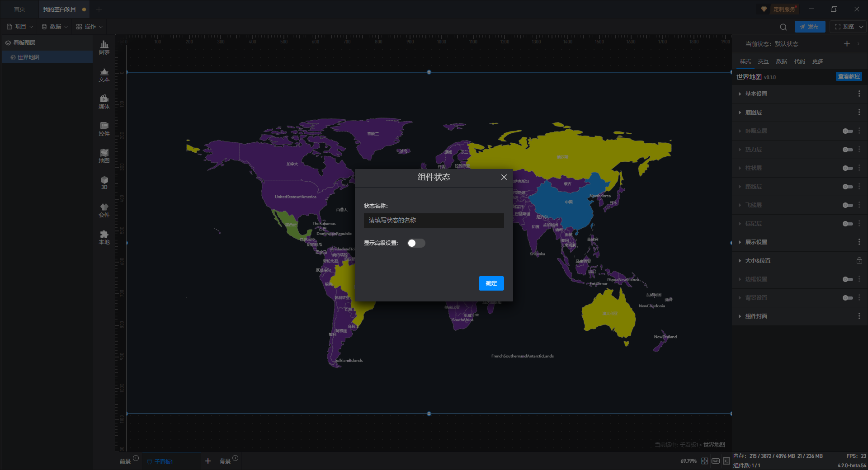Click the 定制服务 diamond icon

764,9
